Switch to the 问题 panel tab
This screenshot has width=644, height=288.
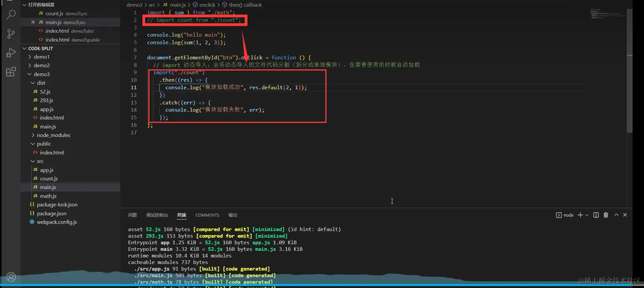tap(132, 215)
